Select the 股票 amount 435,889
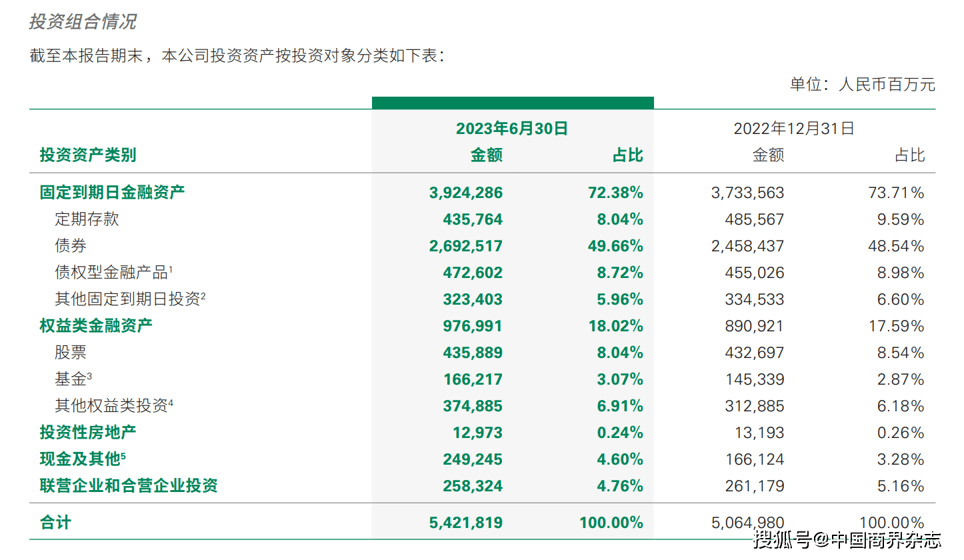This screenshot has height=560, width=964. pyautogui.click(x=473, y=353)
